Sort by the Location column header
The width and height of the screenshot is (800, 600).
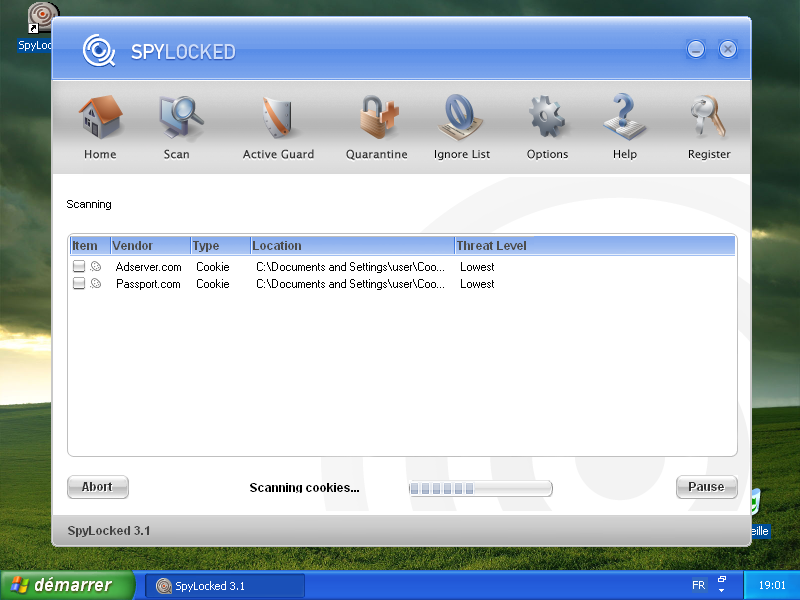click(x=353, y=245)
